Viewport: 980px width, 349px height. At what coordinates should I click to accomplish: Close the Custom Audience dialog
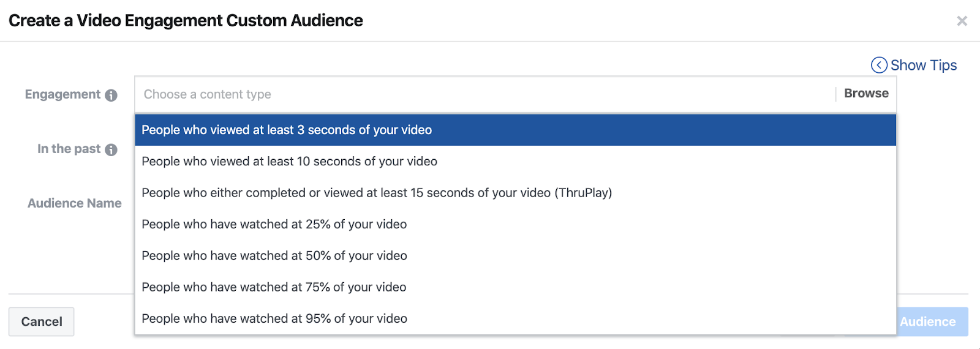pos(962,21)
